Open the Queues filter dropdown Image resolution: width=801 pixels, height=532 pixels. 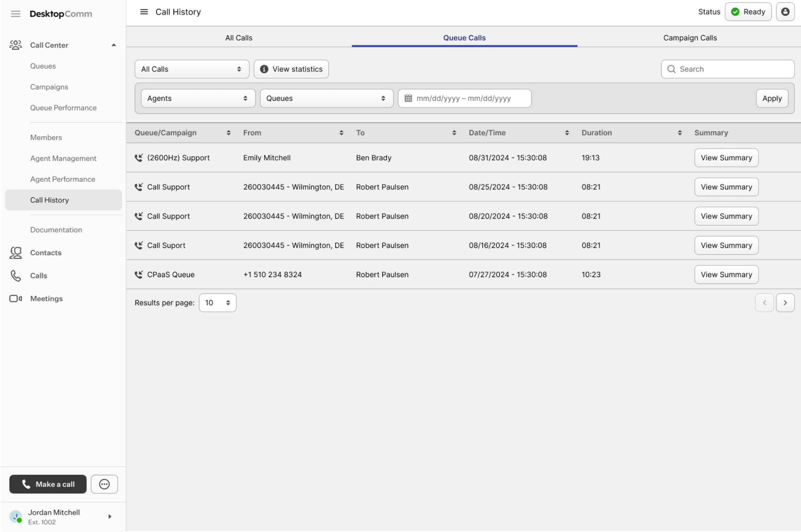coord(326,98)
